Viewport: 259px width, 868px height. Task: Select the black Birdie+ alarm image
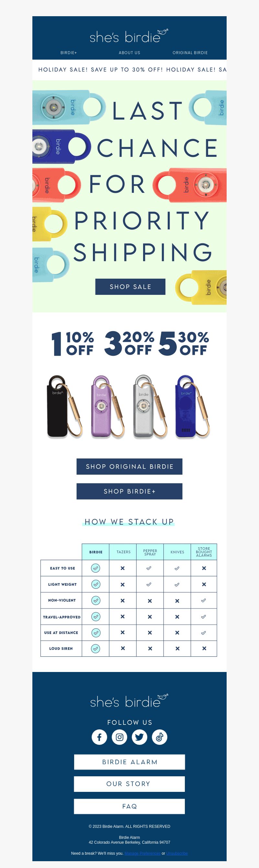tap(64, 406)
